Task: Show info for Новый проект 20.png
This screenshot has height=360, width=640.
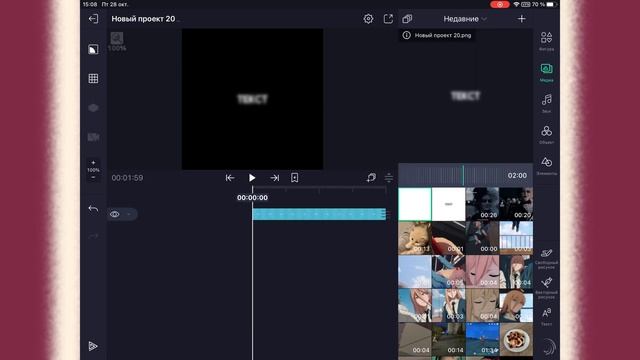Action: coord(407,35)
